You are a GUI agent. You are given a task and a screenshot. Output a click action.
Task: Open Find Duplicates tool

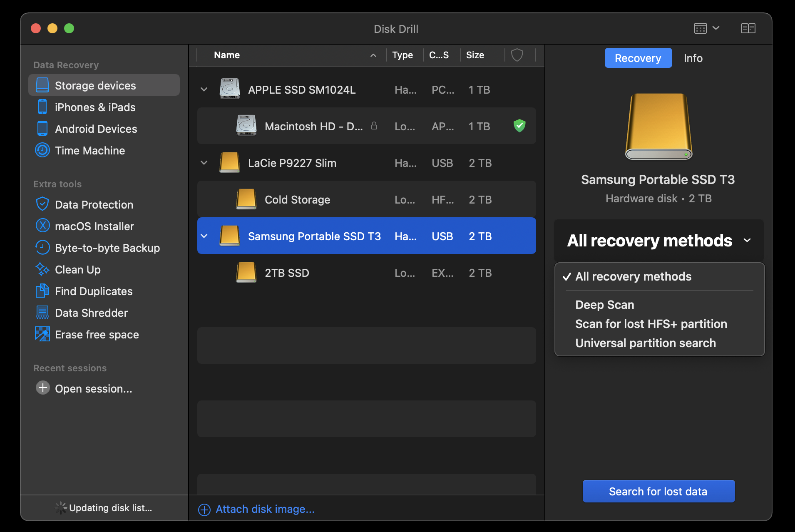tap(93, 291)
